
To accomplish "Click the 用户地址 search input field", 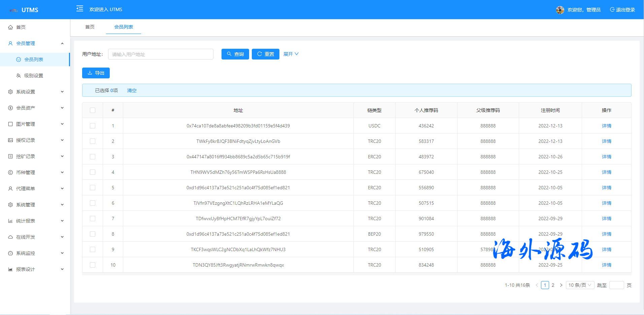I will (x=161, y=54).
